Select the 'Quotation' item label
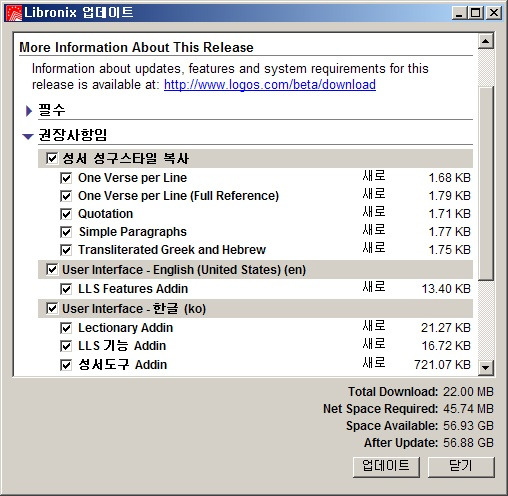The width and height of the screenshot is (508, 496). pyautogui.click(x=105, y=214)
